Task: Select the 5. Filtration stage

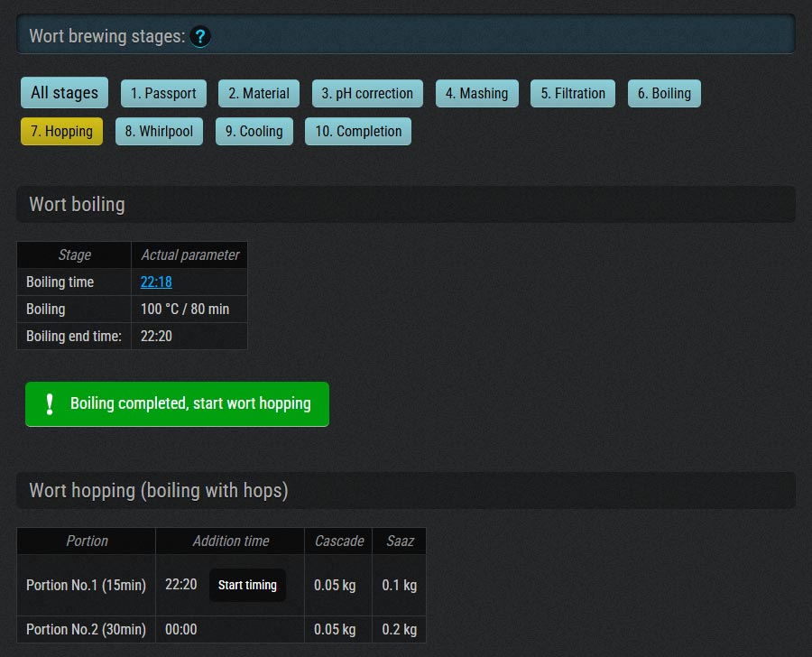Action: click(x=573, y=93)
